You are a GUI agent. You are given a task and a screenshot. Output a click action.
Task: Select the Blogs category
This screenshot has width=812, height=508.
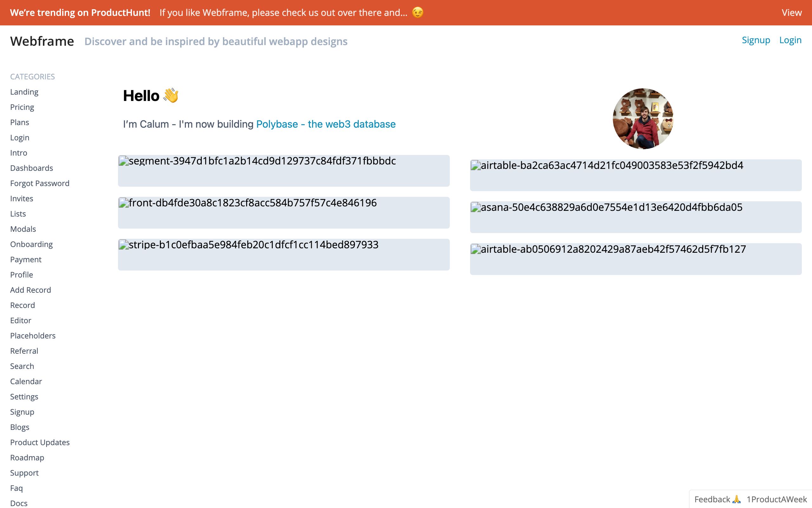20,427
